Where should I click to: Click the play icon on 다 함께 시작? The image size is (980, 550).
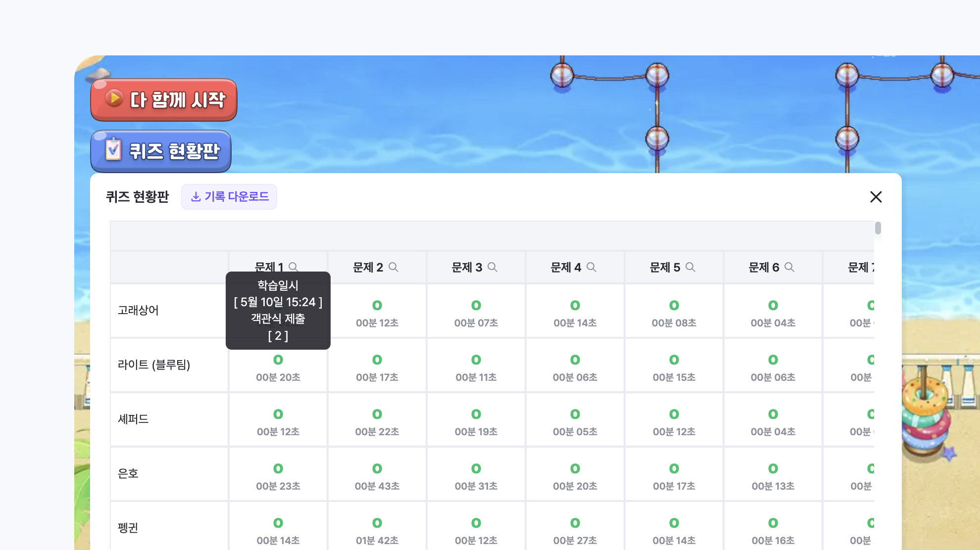point(114,99)
